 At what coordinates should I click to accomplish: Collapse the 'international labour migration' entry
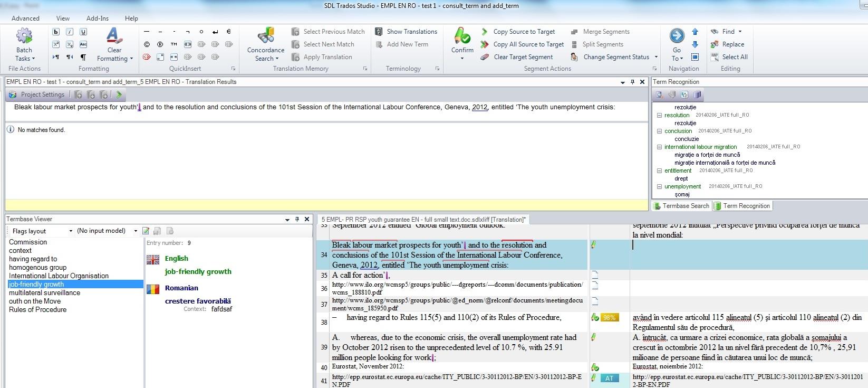tap(659, 147)
